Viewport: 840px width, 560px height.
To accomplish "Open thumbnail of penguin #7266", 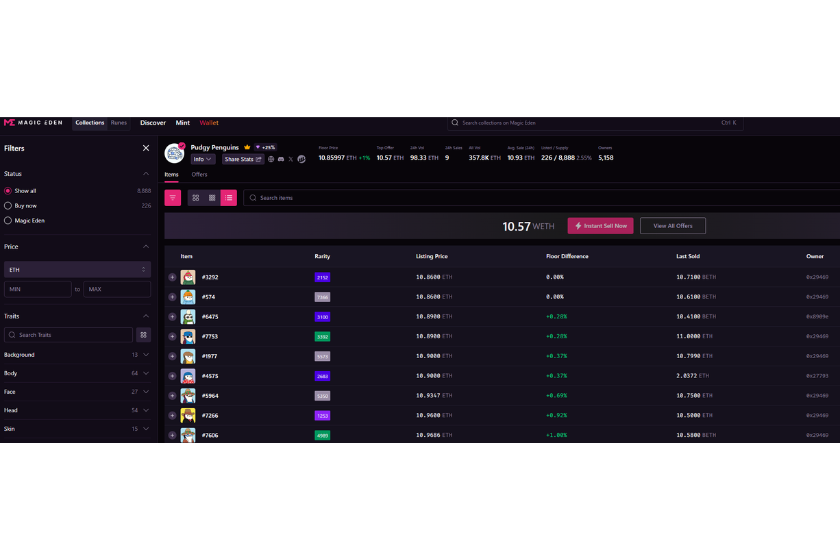I will [188, 415].
